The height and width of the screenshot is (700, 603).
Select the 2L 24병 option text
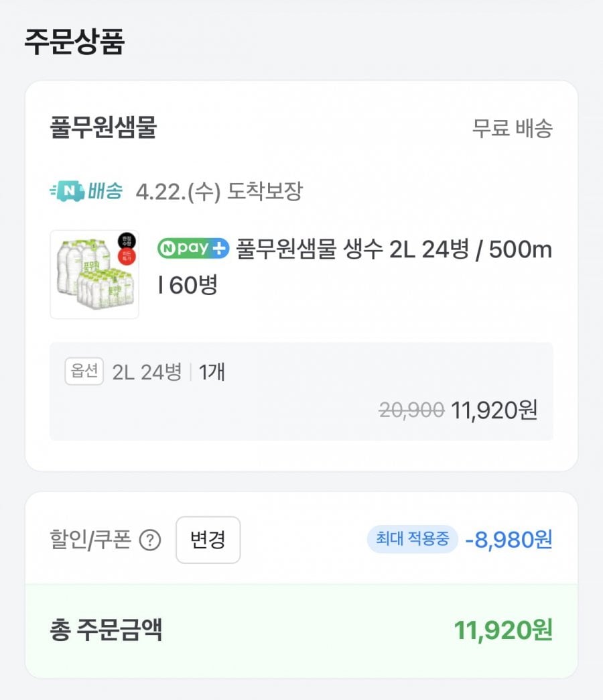tap(147, 372)
